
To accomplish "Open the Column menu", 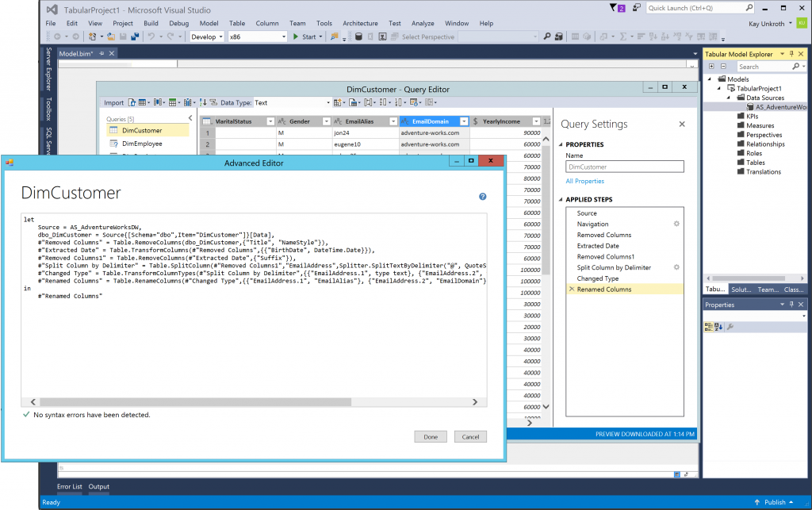I will (267, 23).
